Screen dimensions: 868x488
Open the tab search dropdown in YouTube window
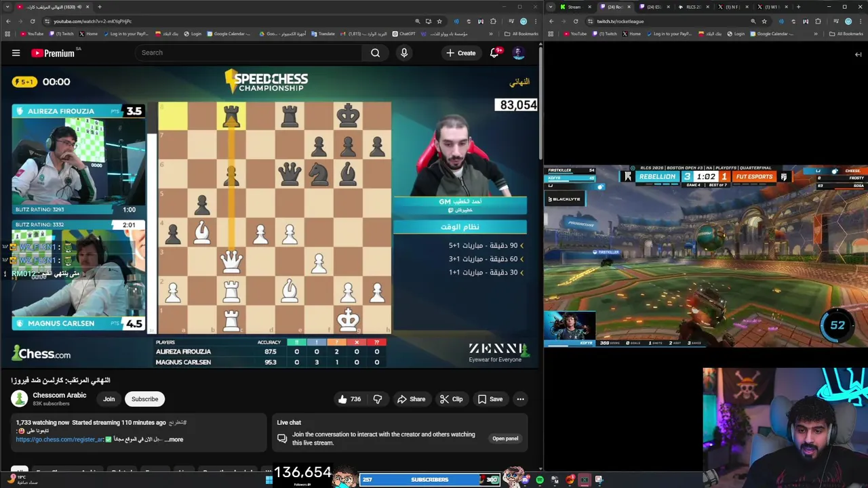(x=7, y=7)
